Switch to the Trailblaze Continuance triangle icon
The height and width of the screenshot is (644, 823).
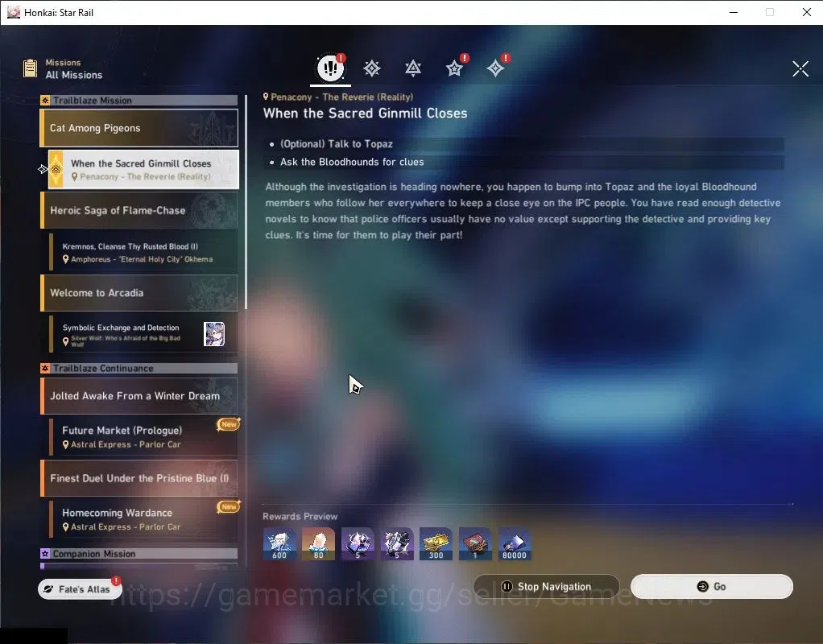413,68
